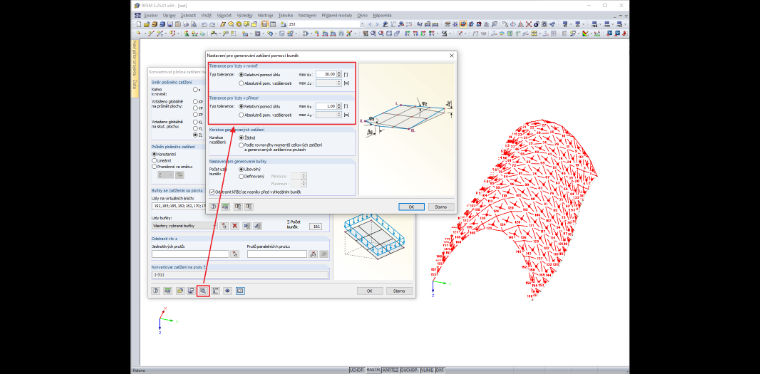The height and width of the screenshot is (374, 760).
Task: Click the New document icon in the main toolbar
Action: click(139, 24)
